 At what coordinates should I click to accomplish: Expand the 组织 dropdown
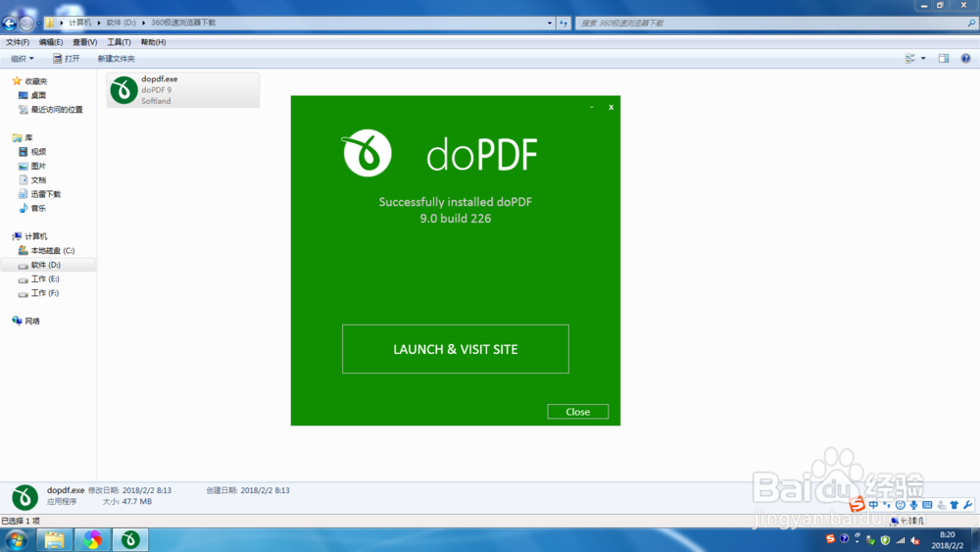[x=22, y=59]
